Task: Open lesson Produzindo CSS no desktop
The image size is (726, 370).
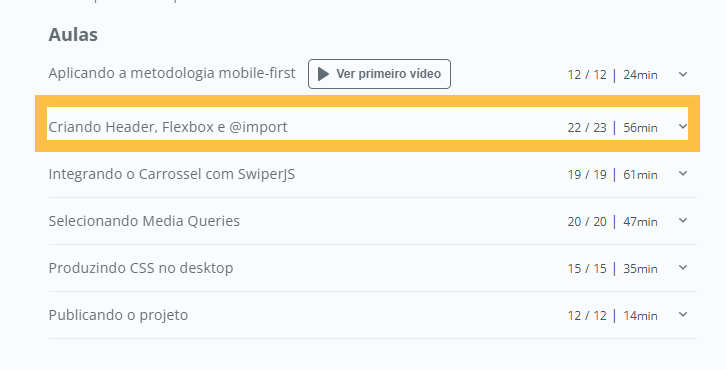Action: click(x=141, y=268)
